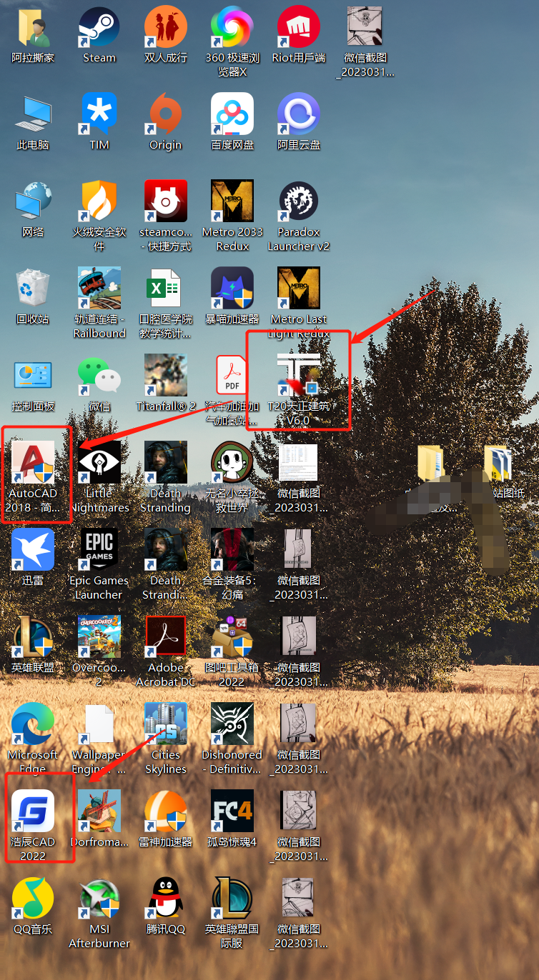The width and height of the screenshot is (539, 980).
Task: Open 360 极速浏览器X browser shortcut
Action: pos(232,27)
